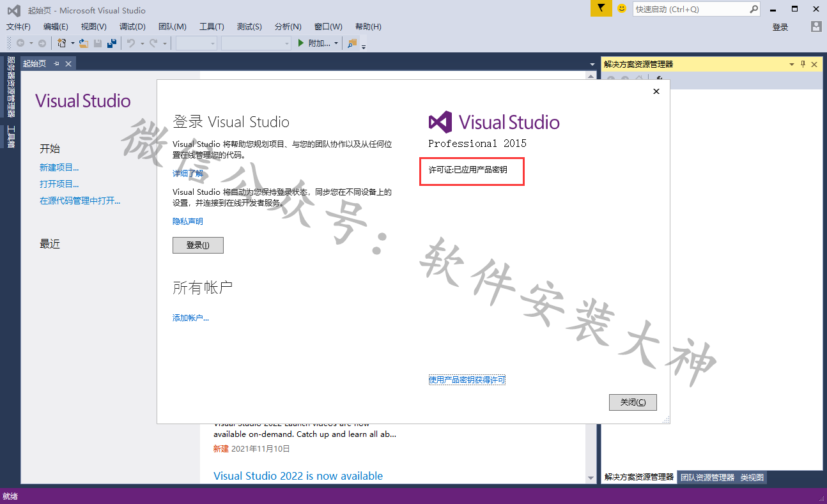
Task: Click the Learn more link
Action: pos(188,173)
